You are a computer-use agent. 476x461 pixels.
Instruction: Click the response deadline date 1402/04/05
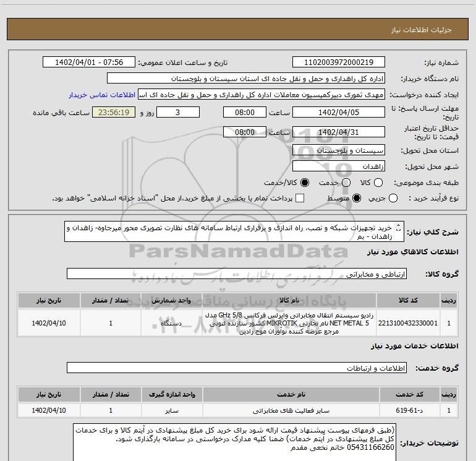(x=339, y=112)
